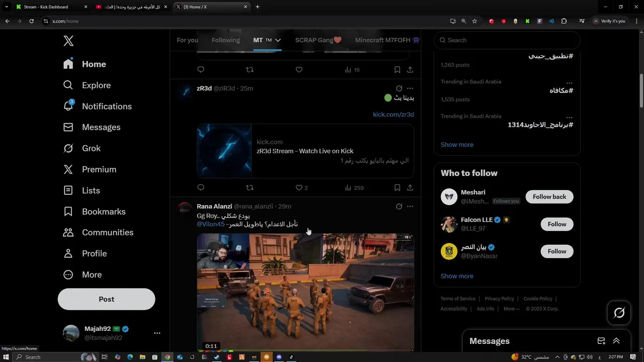Open kick.com/zr3d link
This screenshot has width=644, height=362.
point(393,115)
